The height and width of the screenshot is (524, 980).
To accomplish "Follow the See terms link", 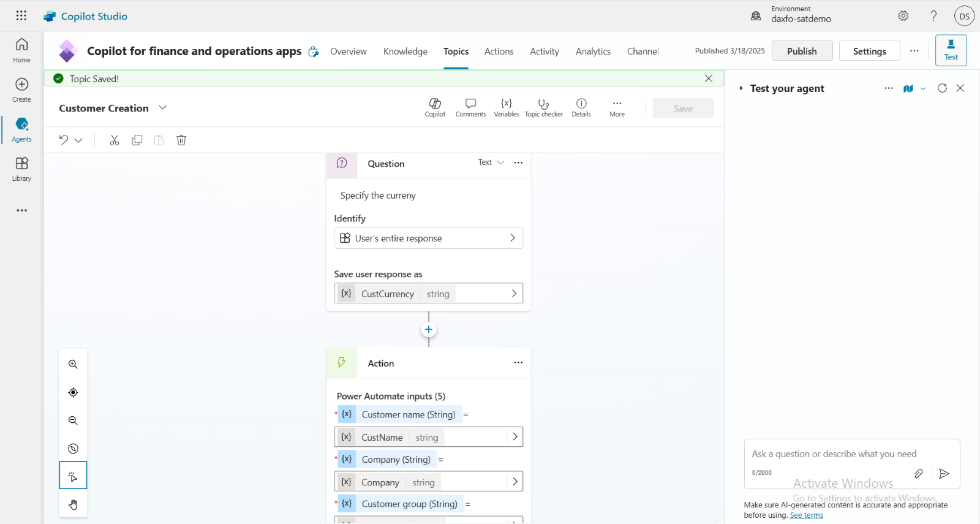I will click(x=806, y=515).
